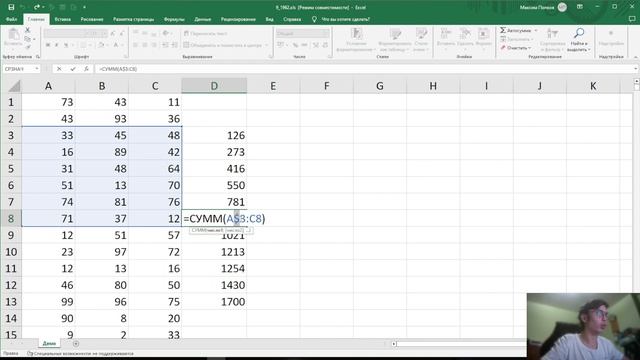Select row header 13
The image size is (640, 360).
pos(11,302)
